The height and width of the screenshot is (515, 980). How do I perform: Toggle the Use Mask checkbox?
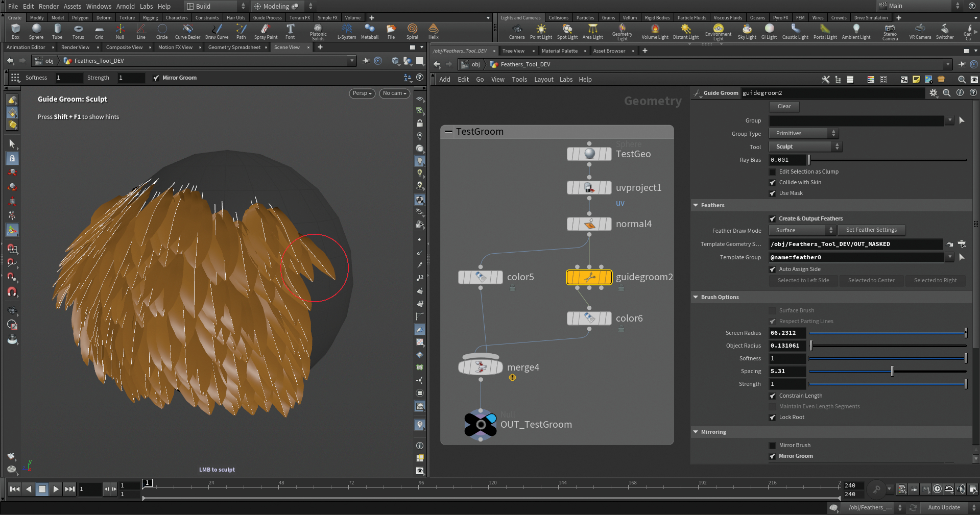773,193
